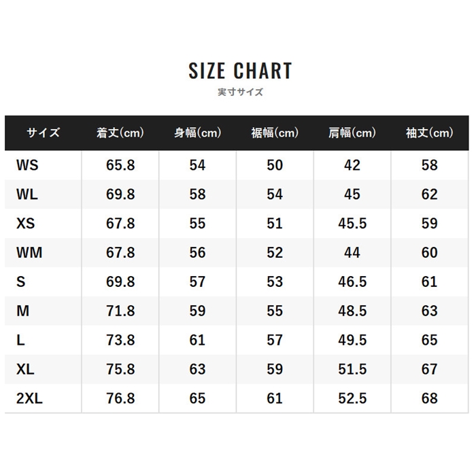Click the 肩幅(cm) column header
Screen dimensions: 476x476
click(352, 133)
